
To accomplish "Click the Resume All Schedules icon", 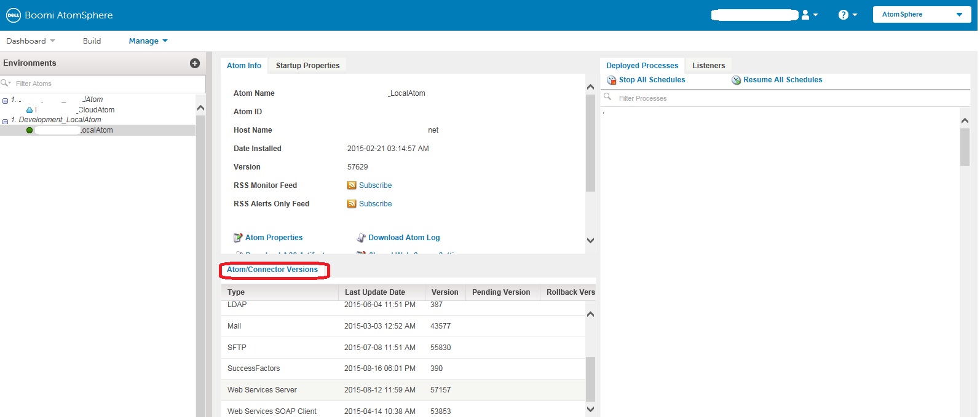I will [736, 80].
